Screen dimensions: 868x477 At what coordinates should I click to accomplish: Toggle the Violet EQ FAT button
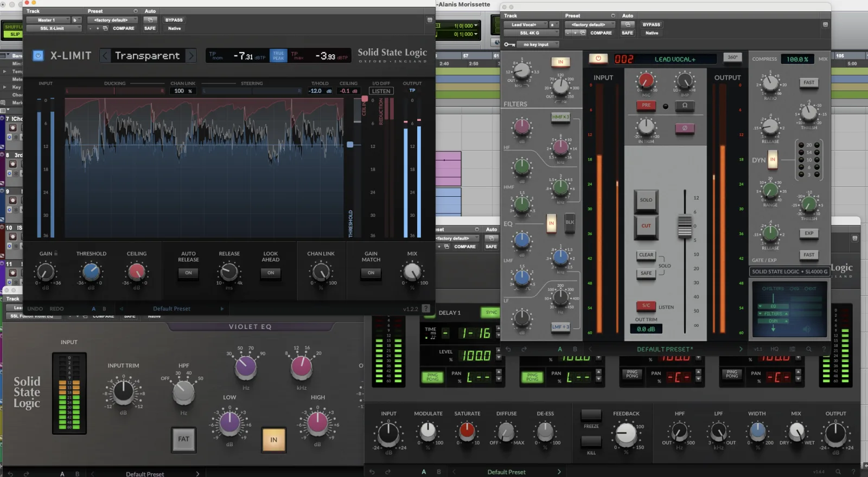(184, 439)
